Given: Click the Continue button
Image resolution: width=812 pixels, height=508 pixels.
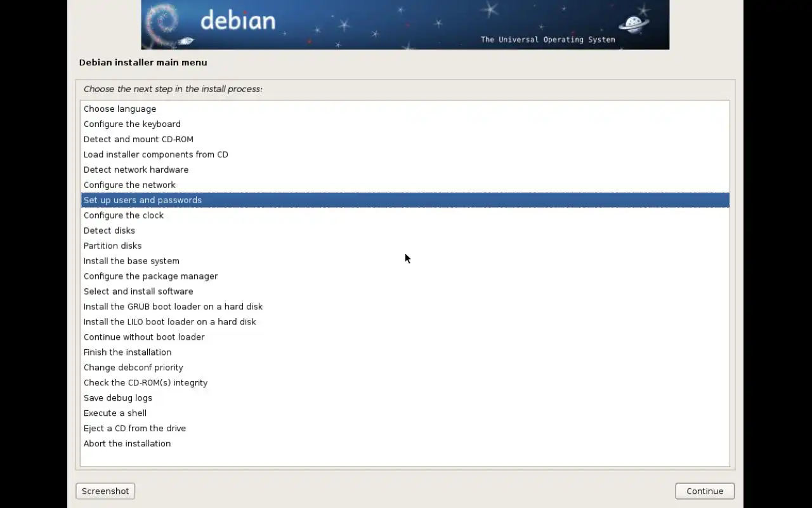Looking at the screenshot, I should point(705,491).
